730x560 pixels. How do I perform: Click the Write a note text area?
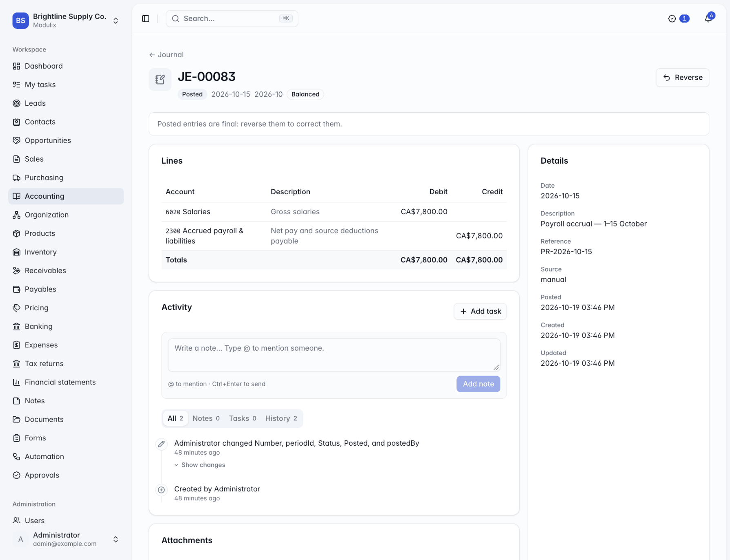point(334,355)
